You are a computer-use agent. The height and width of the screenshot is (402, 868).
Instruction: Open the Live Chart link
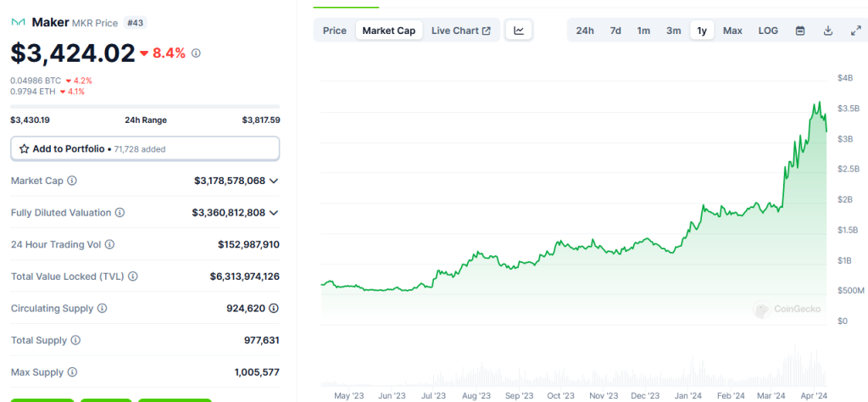click(460, 31)
